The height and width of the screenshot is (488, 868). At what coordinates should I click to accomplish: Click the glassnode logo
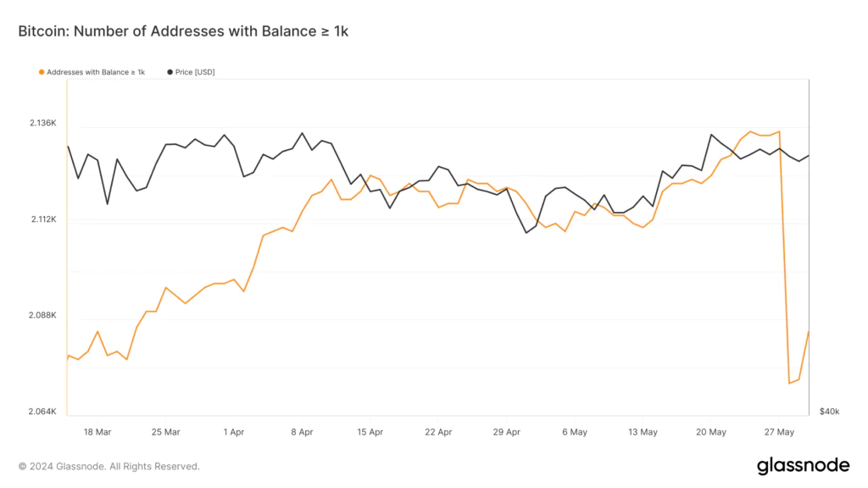tap(803, 465)
